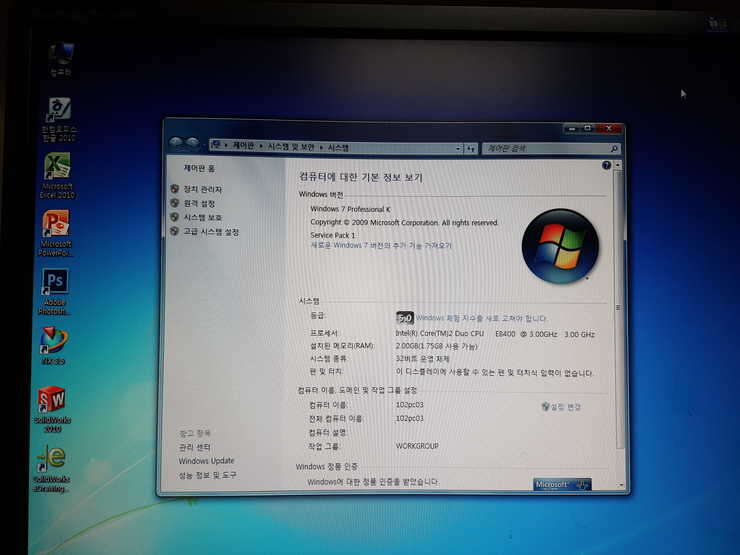The width and height of the screenshot is (740, 555).
Task: Open 성능 정보 및 도구 link
Action: point(207,475)
